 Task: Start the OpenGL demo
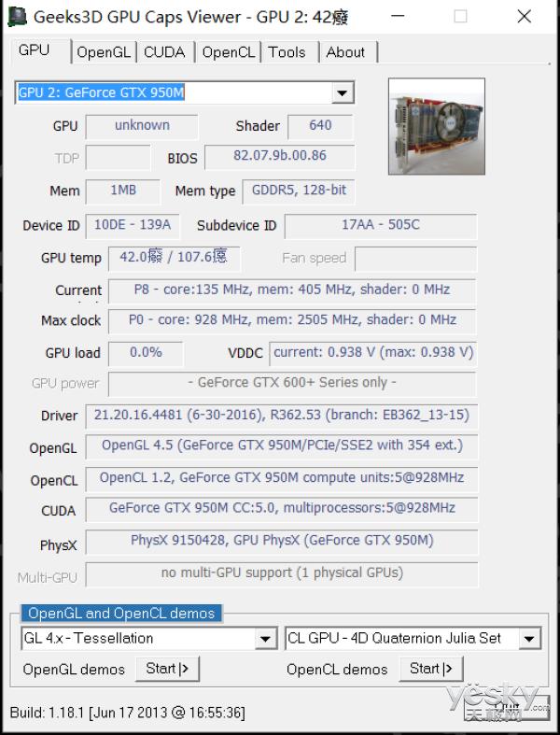[167, 669]
